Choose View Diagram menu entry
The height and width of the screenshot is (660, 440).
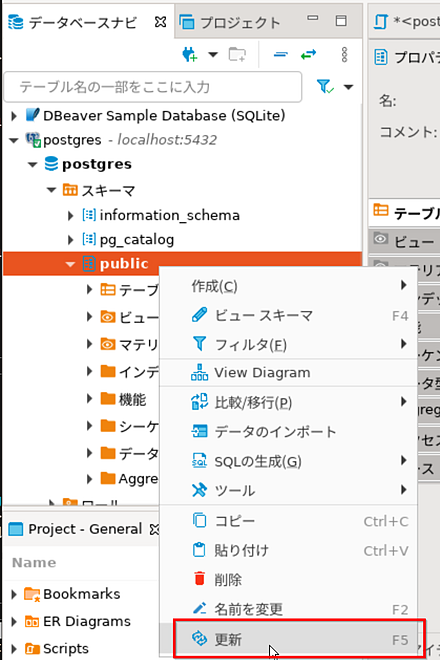pos(288,373)
